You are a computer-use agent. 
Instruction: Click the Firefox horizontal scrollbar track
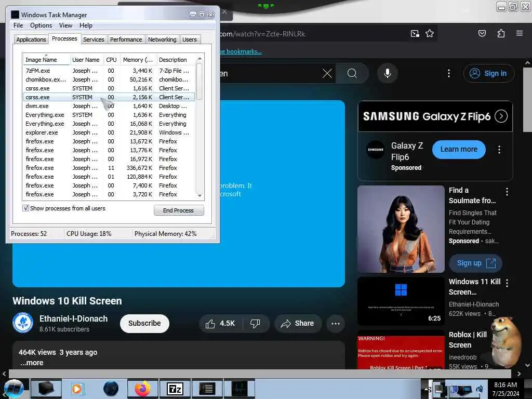click(x=260, y=374)
